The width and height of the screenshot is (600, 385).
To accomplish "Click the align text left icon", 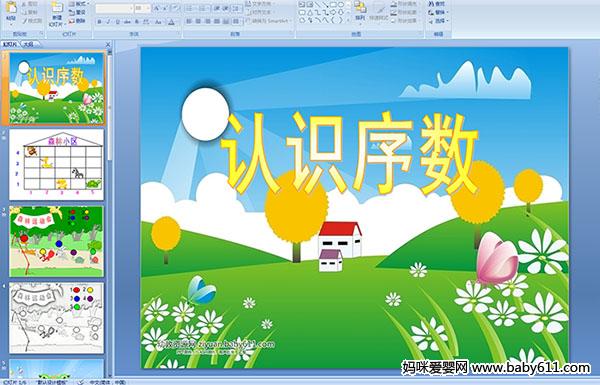I will pyautogui.click(x=189, y=22).
